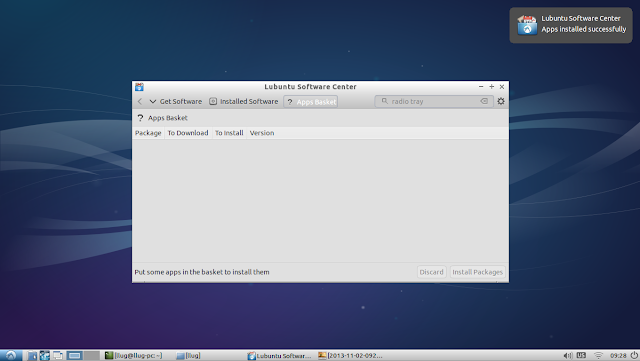The image size is (640, 361).
Task: Click the Discard button
Action: pyautogui.click(x=431, y=272)
